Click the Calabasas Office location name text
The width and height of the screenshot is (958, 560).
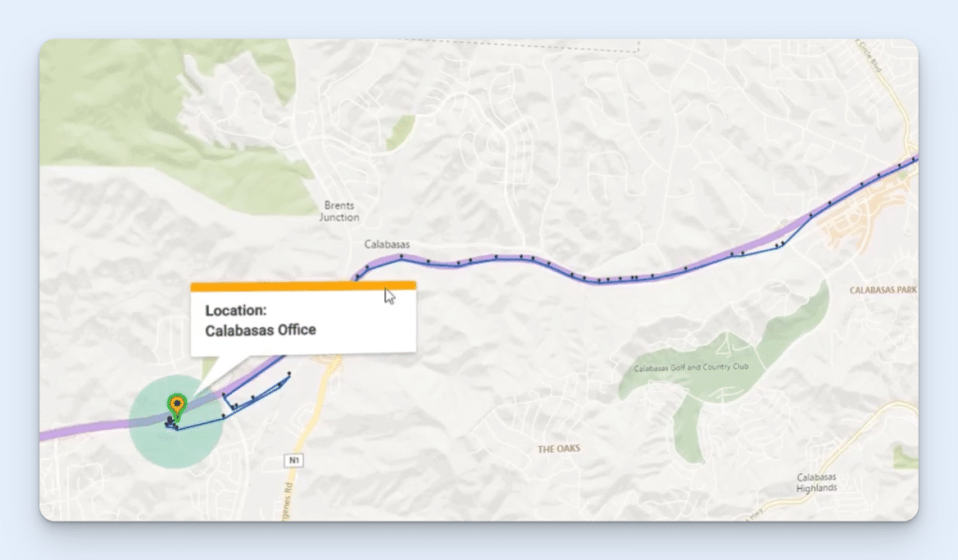pyautogui.click(x=260, y=329)
